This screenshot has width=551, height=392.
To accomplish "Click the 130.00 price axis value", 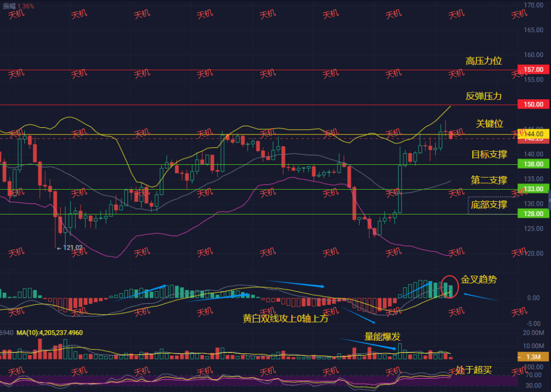I will tap(533, 204).
